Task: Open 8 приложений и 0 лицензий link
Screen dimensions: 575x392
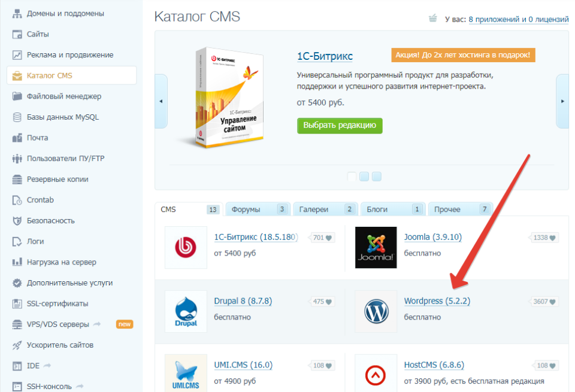Action: (519, 19)
